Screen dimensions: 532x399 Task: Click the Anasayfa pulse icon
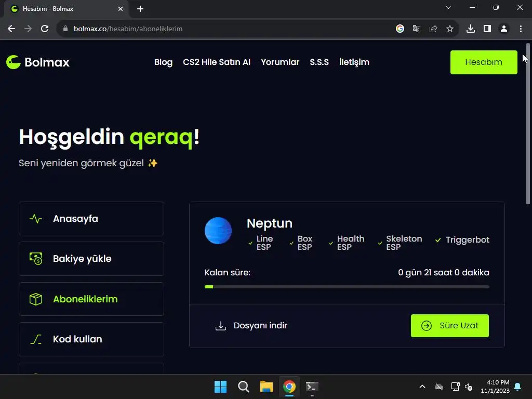[x=36, y=219]
